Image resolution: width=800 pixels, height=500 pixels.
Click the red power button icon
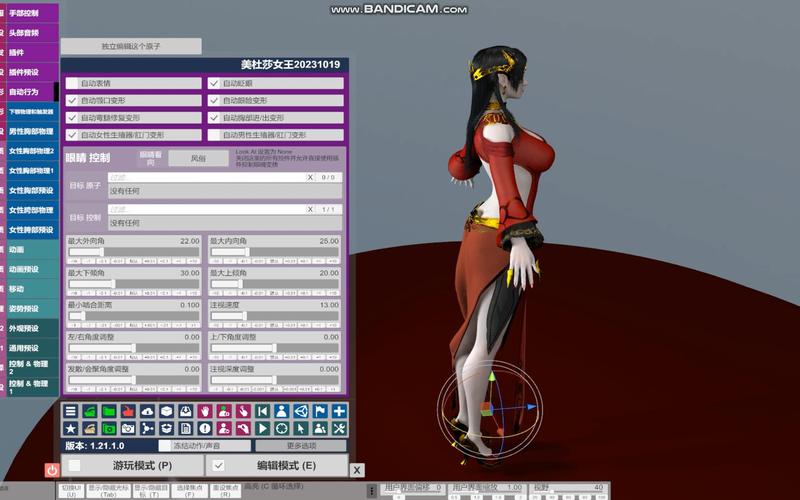52,469
